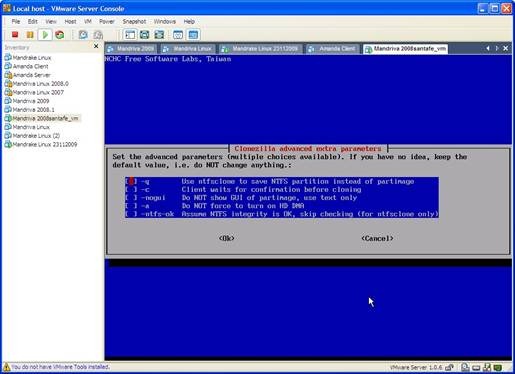Open the View menu

(x=51, y=21)
